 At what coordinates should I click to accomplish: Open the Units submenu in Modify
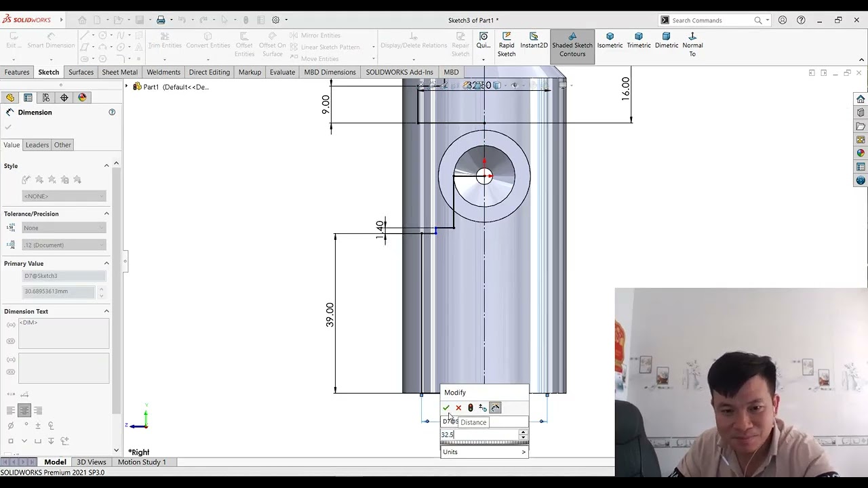(484, 452)
